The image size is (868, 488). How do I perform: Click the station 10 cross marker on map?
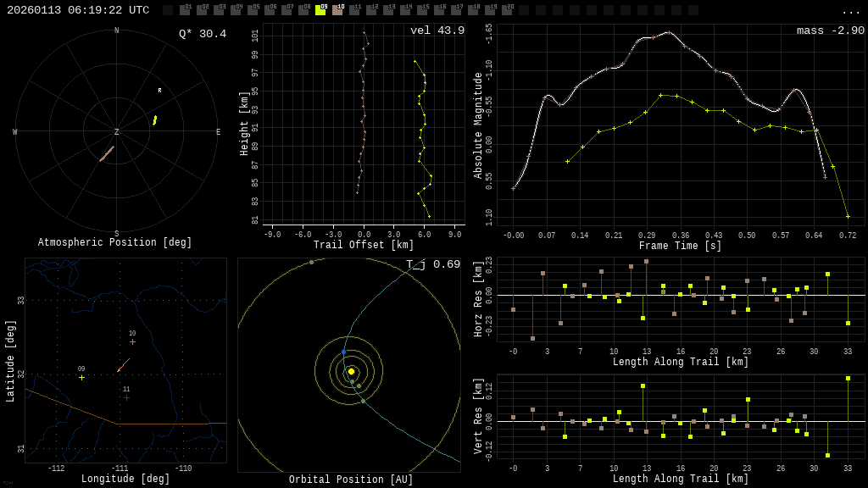132,341
